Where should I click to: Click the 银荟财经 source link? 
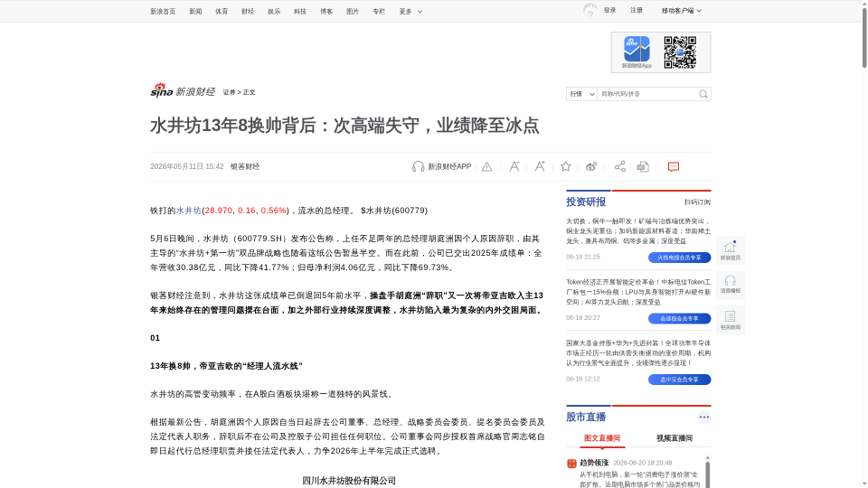point(245,166)
